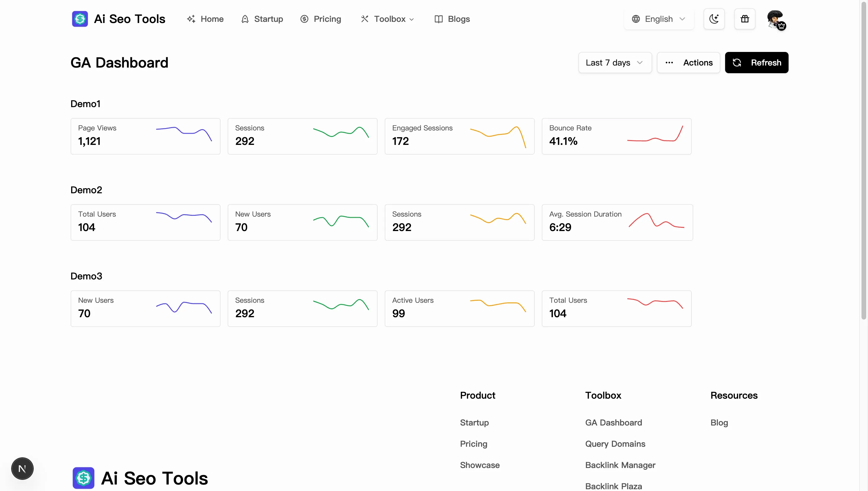Navigate to Blogs in the header
Image resolution: width=868 pixels, height=491 pixels.
point(452,19)
